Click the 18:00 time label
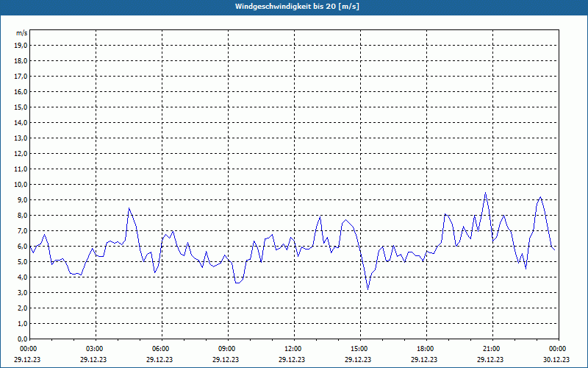 pyautogui.click(x=426, y=349)
